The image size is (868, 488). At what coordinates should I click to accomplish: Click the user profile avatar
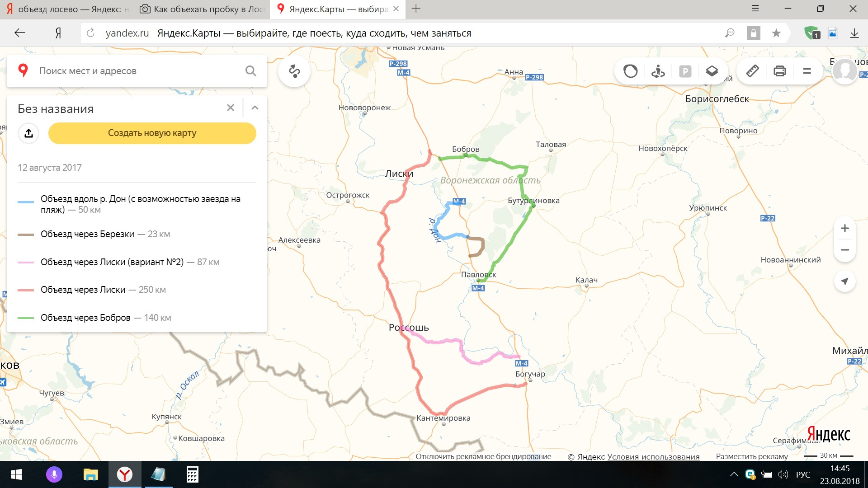[844, 70]
